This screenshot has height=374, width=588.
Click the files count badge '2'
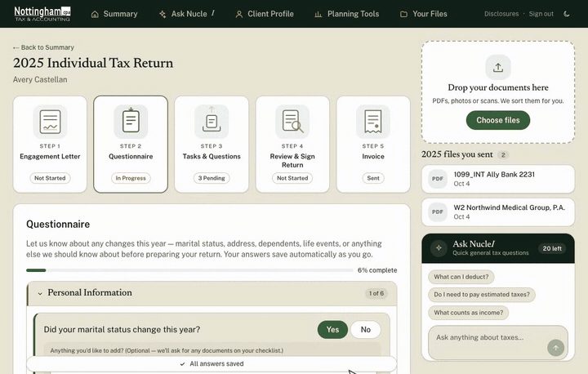tap(503, 155)
